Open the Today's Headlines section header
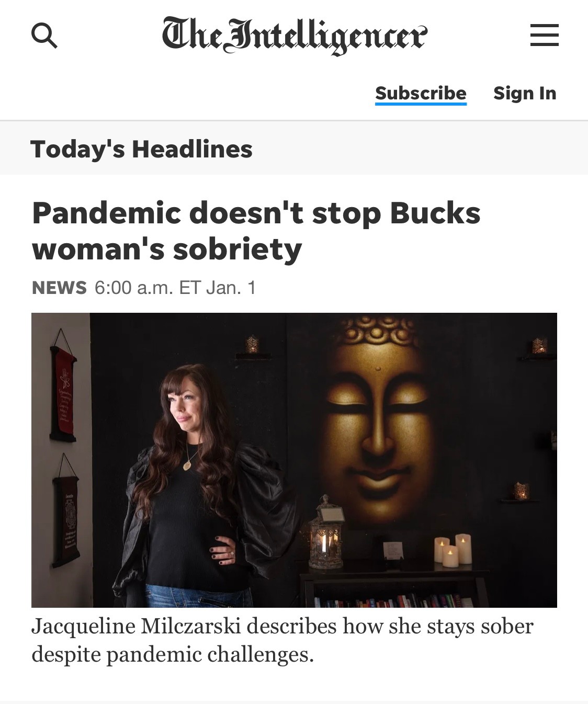588x704 pixels. point(141,149)
